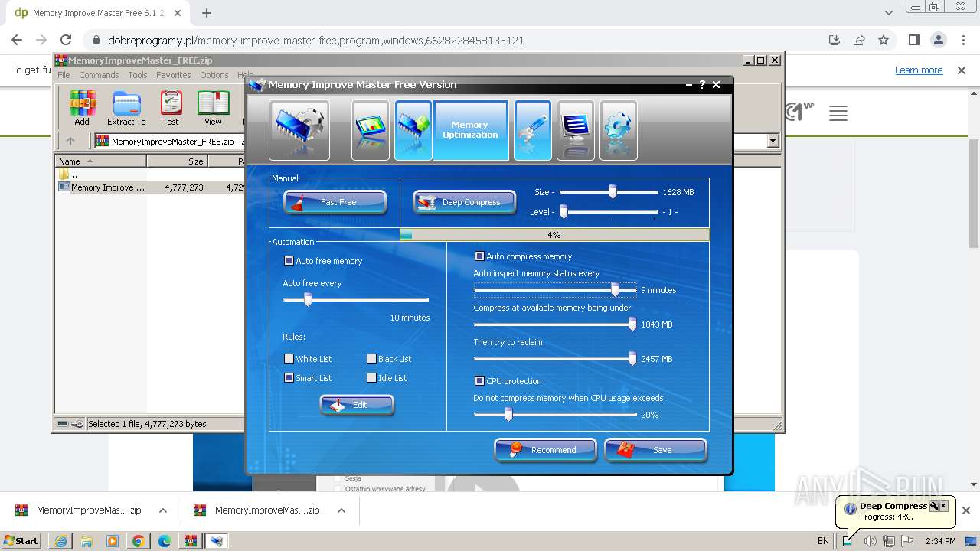Click the Fast Free button
The height and width of the screenshot is (551, 980).
click(335, 202)
